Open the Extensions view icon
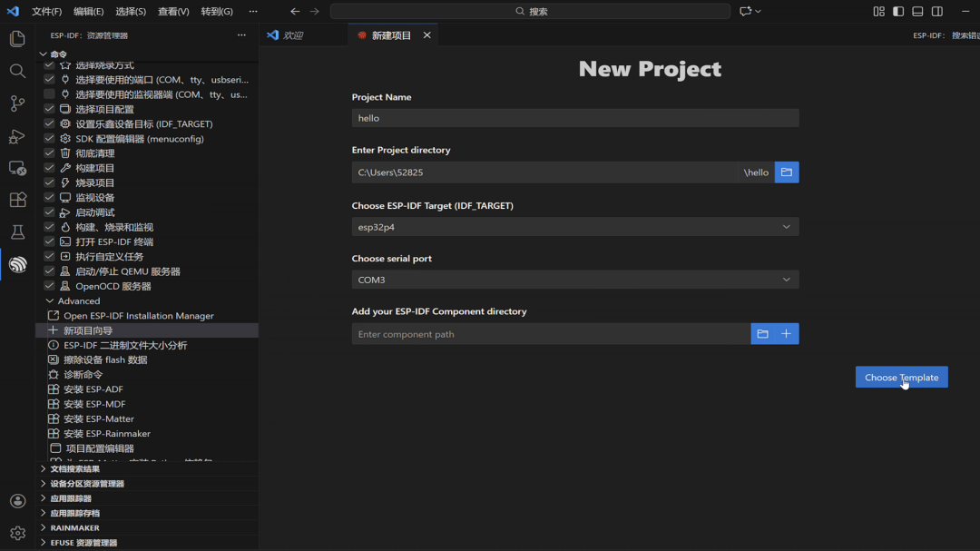The width and height of the screenshot is (980, 551). [17, 200]
